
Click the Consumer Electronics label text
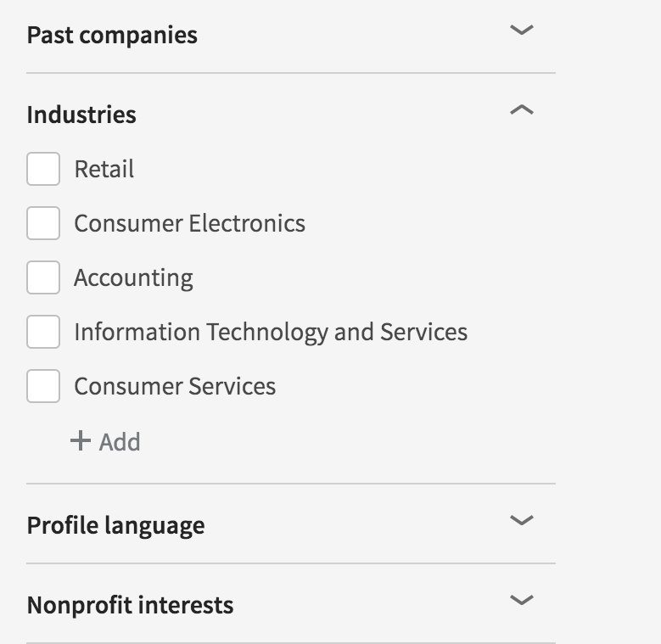pyautogui.click(x=189, y=223)
